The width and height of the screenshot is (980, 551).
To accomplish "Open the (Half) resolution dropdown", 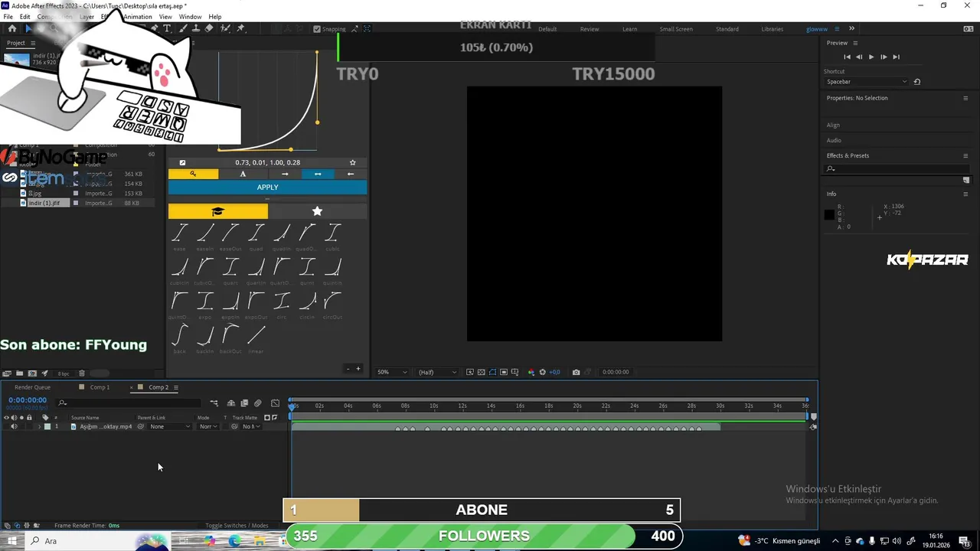I will tap(437, 372).
